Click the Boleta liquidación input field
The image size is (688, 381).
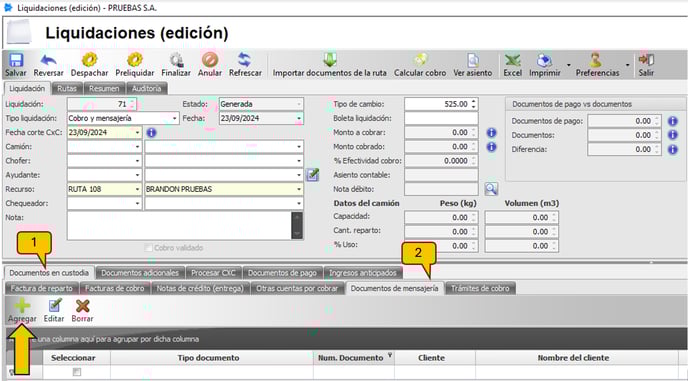(x=441, y=119)
